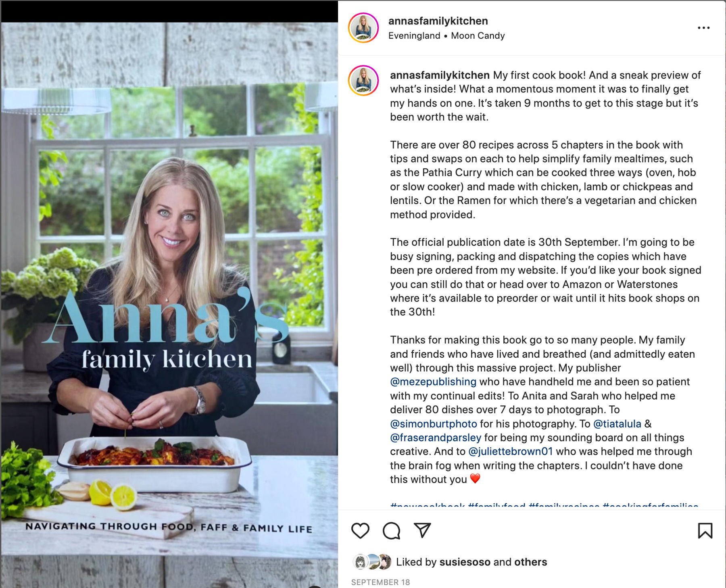Like the post with the heart icon

click(x=360, y=531)
